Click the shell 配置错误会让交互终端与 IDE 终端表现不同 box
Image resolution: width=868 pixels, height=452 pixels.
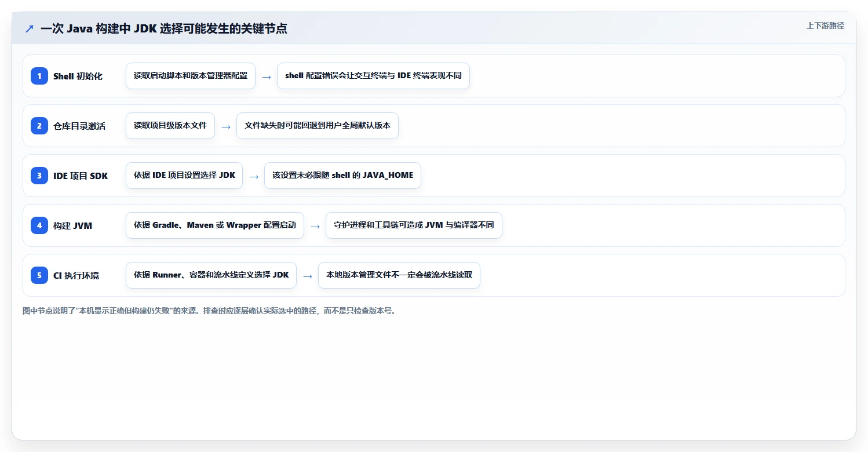pos(373,76)
